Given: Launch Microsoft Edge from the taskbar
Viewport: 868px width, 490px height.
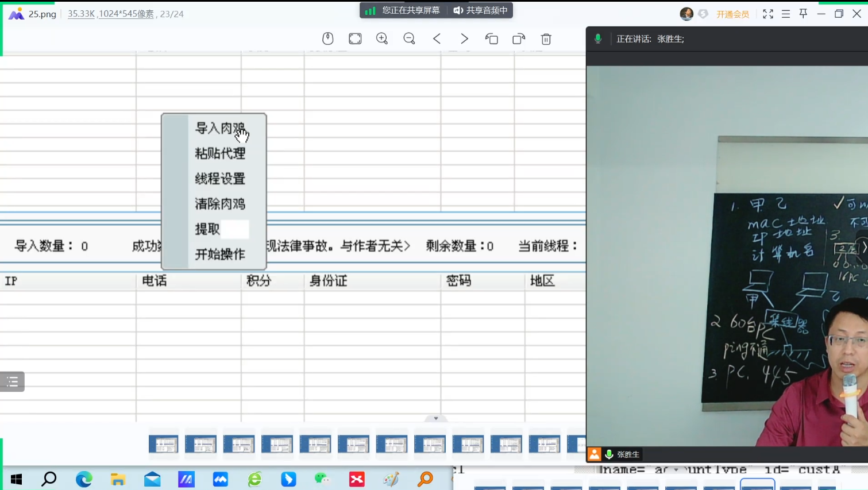Looking at the screenshot, I should click(x=84, y=479).
